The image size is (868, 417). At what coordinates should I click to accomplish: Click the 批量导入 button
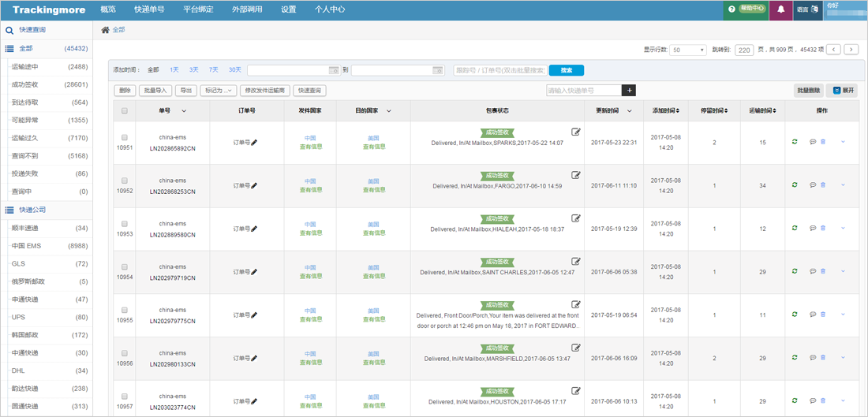pos(155,90)
